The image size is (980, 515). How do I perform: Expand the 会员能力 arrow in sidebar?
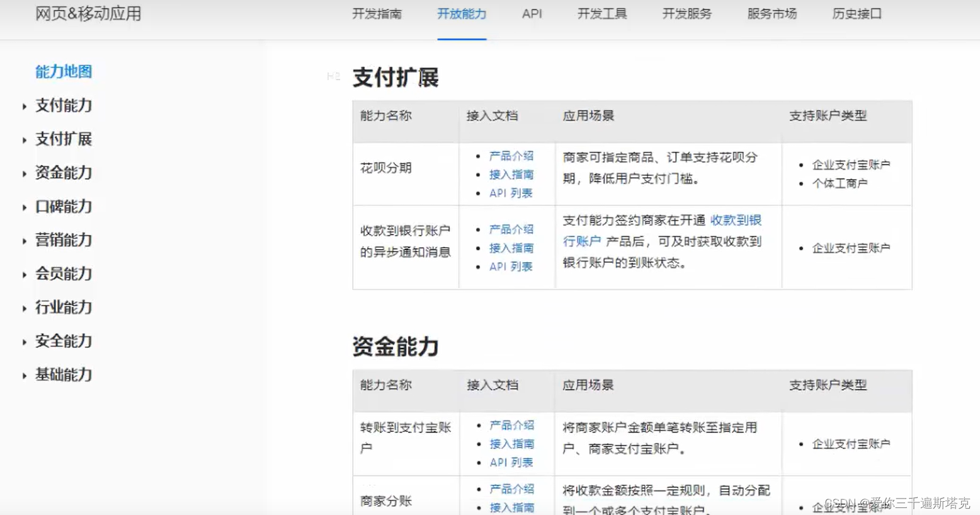pos(24,275)
